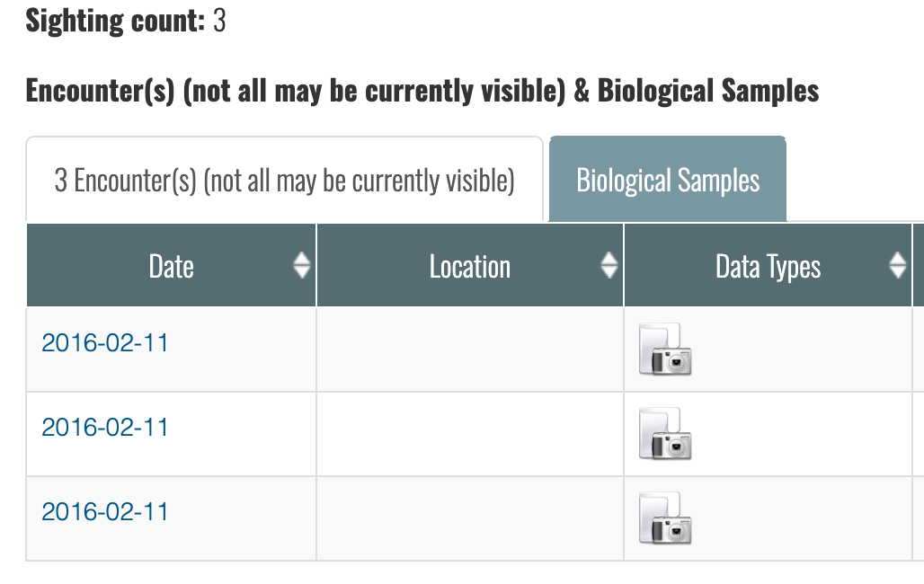Select the empty Location cell in the first row
Screen dimensions: 924x584
tap(470, 349)
